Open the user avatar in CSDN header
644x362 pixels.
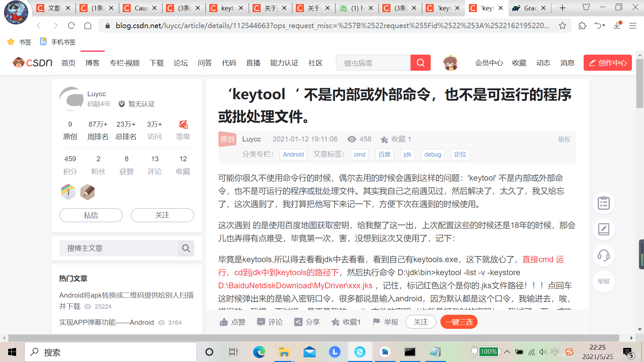450,63
